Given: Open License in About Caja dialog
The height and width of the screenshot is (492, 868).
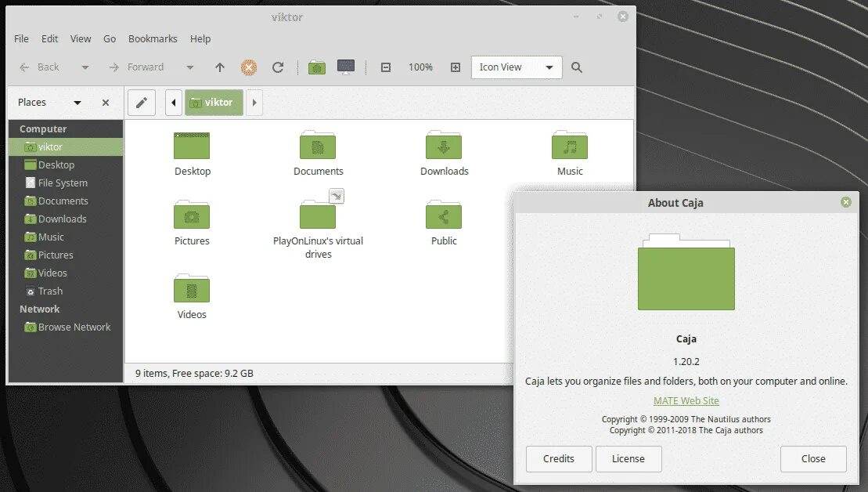Looking at the screenshot, I should [x=628, y=459].
